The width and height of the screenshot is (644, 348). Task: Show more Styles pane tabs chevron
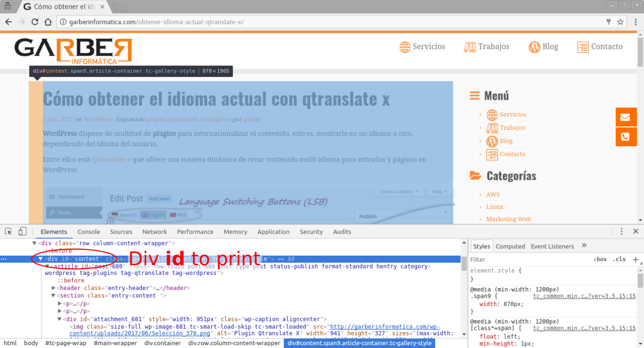click(584, 245)
